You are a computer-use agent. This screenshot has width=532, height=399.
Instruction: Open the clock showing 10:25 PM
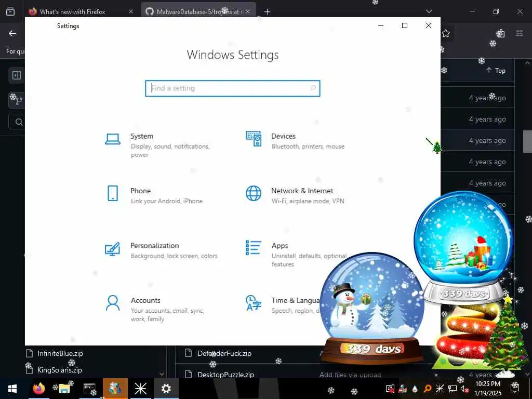pyautogui.click(x=488, y=389)
